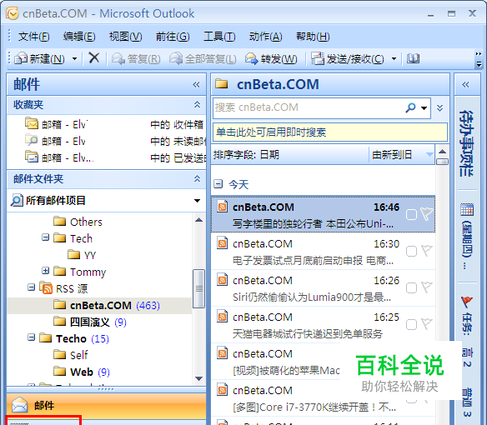Open the View menu

coord(125,36)
